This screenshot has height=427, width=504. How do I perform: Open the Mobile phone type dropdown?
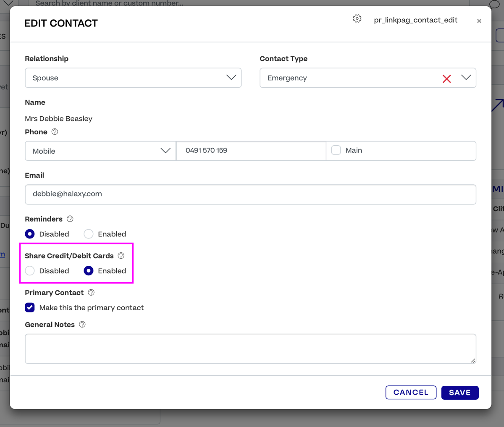100,151
